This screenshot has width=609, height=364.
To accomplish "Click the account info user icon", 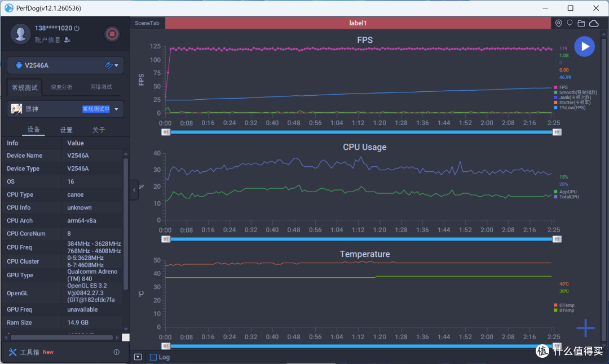I will [x=67, y=40].
